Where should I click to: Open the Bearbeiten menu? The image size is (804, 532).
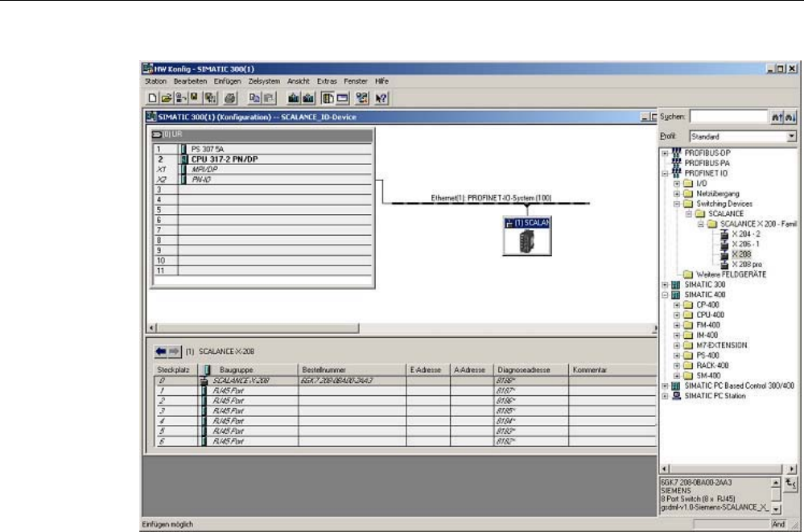pyautogui.click(x=190, y=81)
